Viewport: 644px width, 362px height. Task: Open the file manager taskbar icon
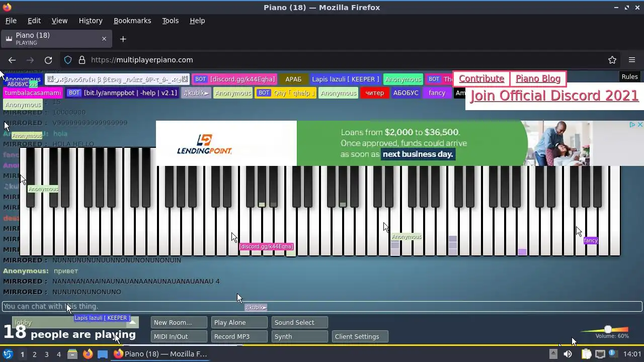(x=72, y=354)
